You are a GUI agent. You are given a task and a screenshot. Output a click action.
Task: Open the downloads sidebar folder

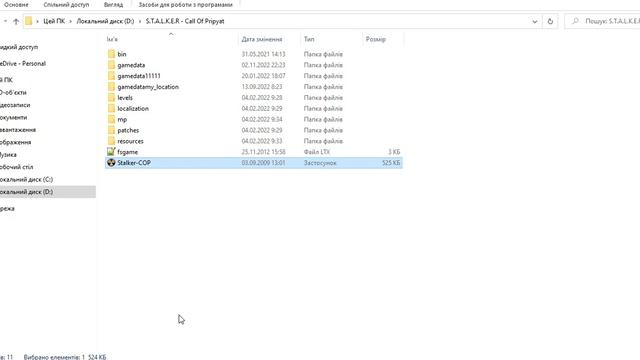coord(18,130)
